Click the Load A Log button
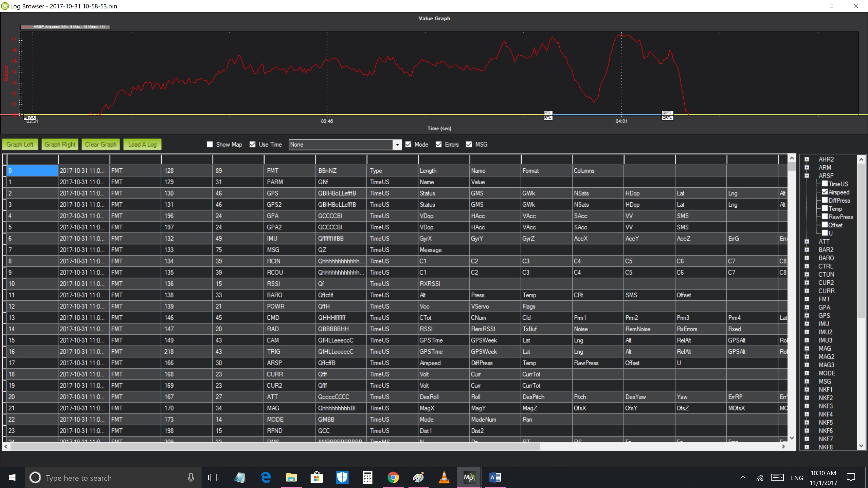Screen dimensions: 868x488 coord(142,145)
